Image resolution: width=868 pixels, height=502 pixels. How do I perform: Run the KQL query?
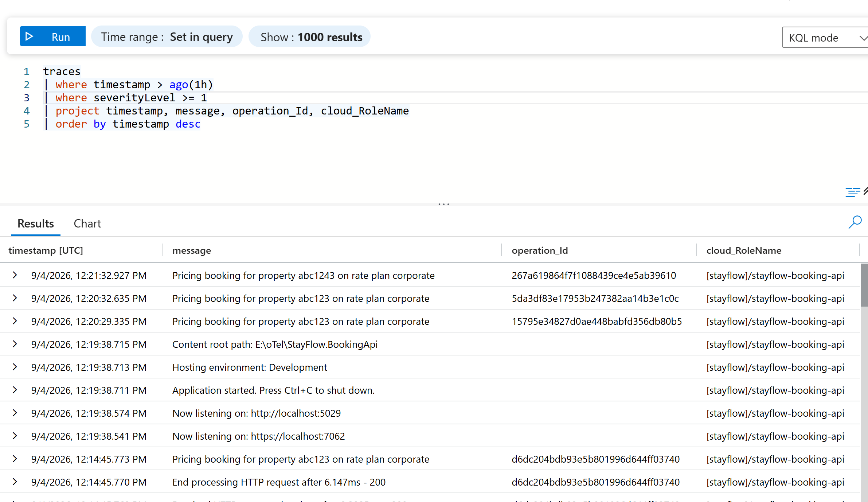pos(52,36)
